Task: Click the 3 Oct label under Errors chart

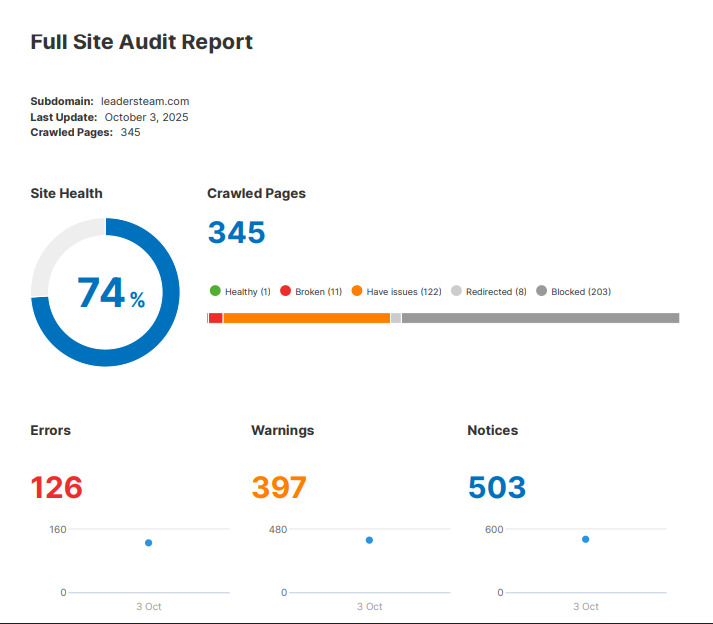Action: (149, 607)
